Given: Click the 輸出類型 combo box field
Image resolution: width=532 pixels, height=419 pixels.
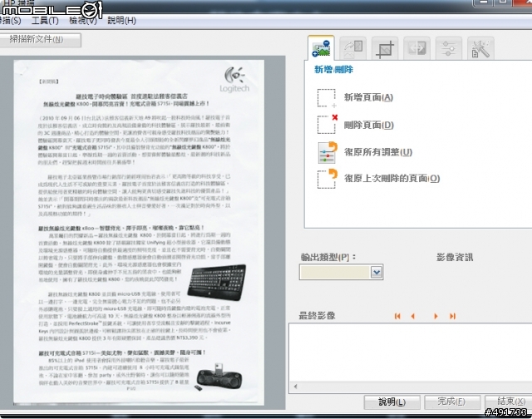Looking at the screenshot, I should [341, 272].
